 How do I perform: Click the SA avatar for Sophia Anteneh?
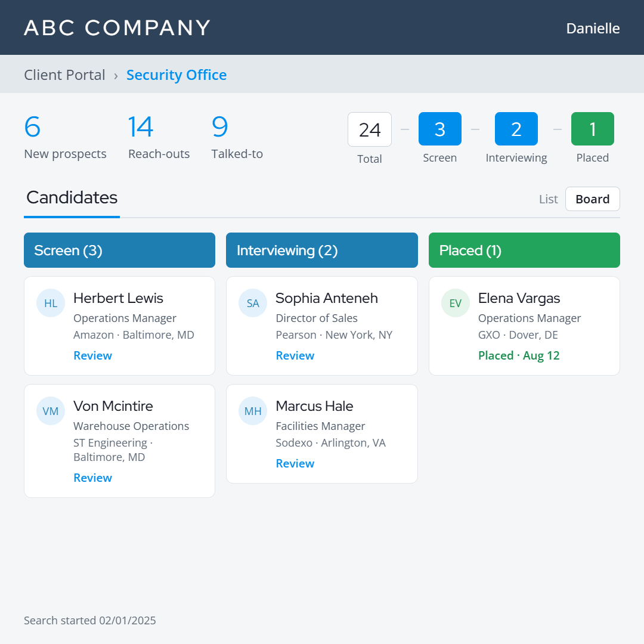click(x=253, y=303)
